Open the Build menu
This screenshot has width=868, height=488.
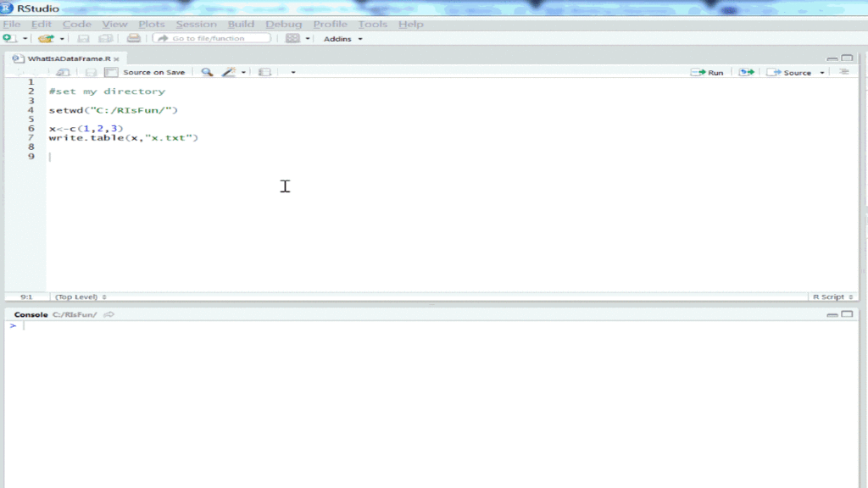click(x=241, y=24)
